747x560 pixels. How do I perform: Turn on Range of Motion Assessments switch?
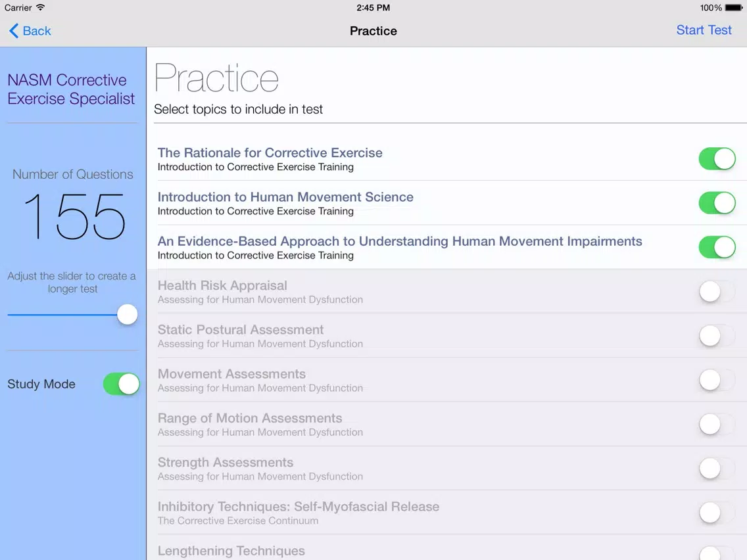pos(717,425)
